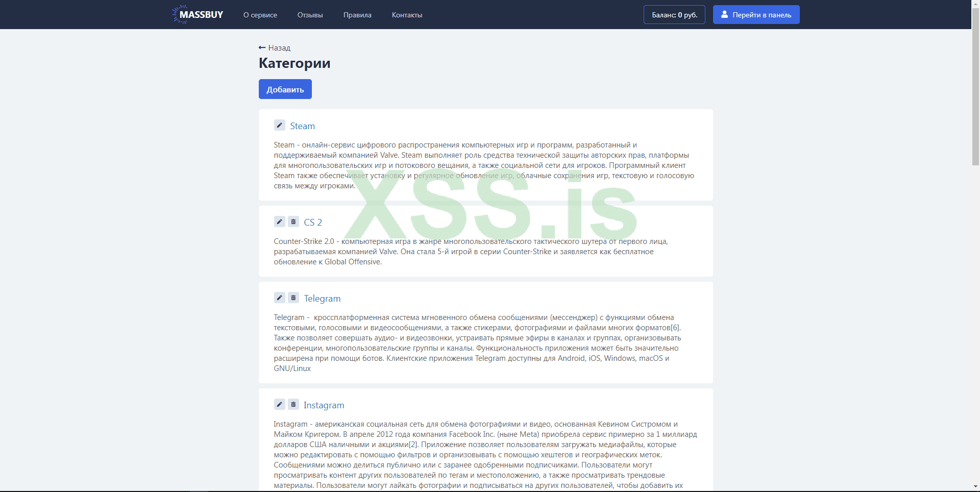
Task: Click the Steam description paragraph text
Action: [484, 165]
